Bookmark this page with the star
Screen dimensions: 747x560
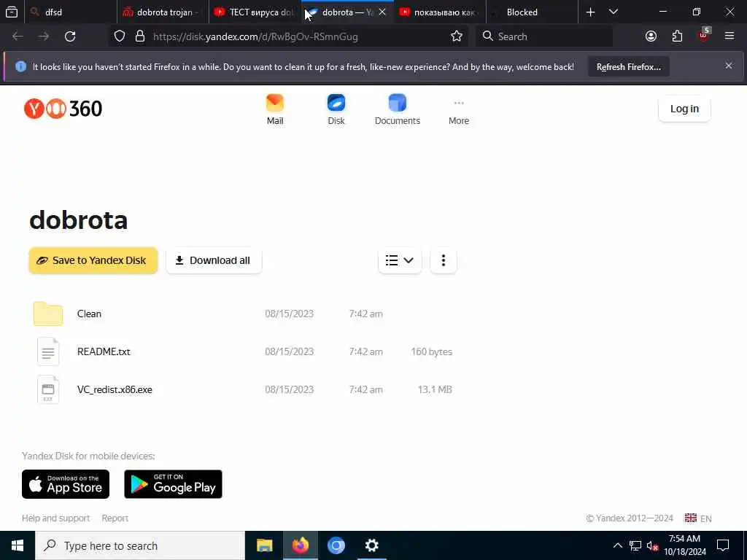[x=457, y=36]
